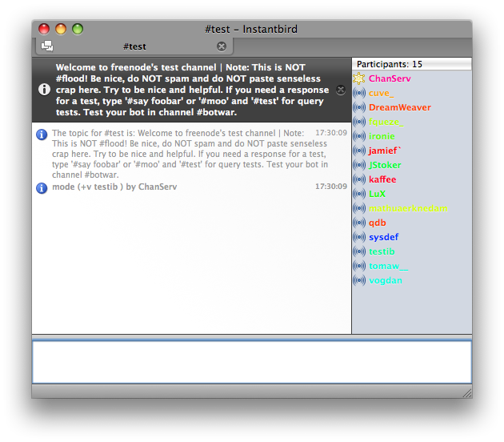Select user sysdef in participants
Image resolution: width=504 pixels, height=442 pixels.
(x=383, y=237)
